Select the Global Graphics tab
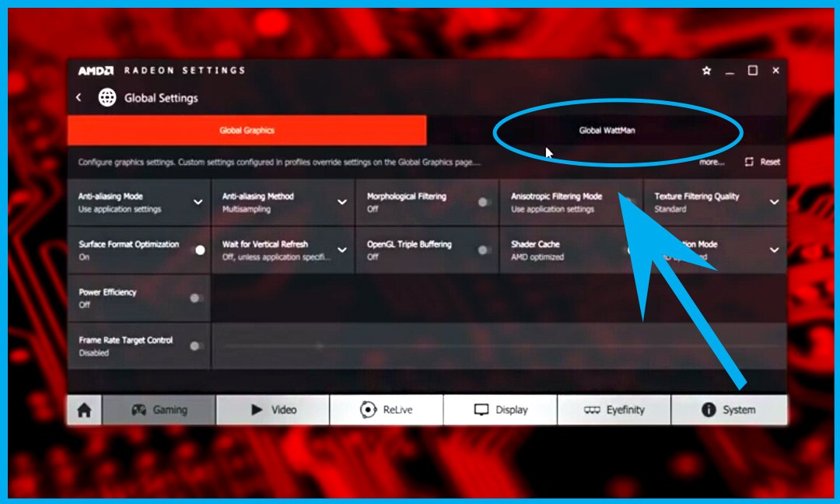Image resolution: width=840 pixels, height=504 pixels. coord(247,130)
